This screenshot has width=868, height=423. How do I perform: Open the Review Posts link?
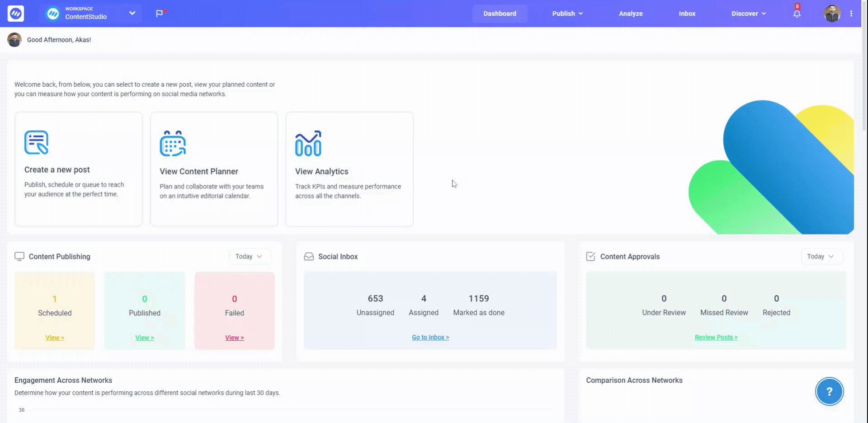(716, 337)
